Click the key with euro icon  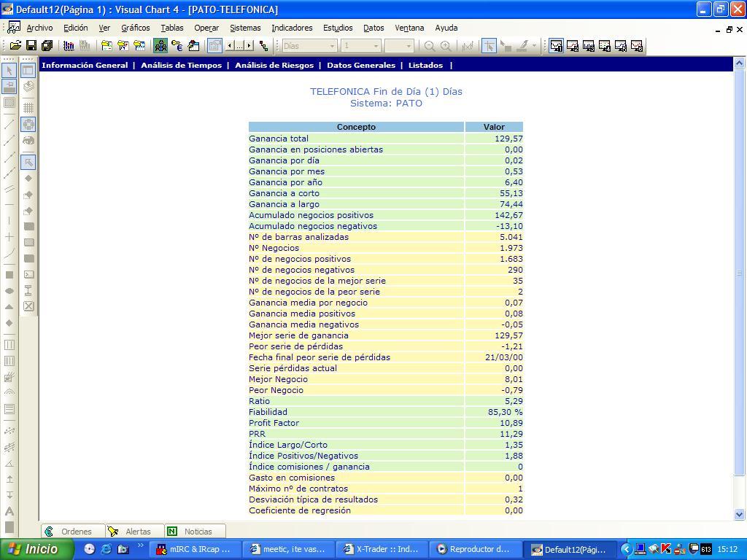coord(177,46)
